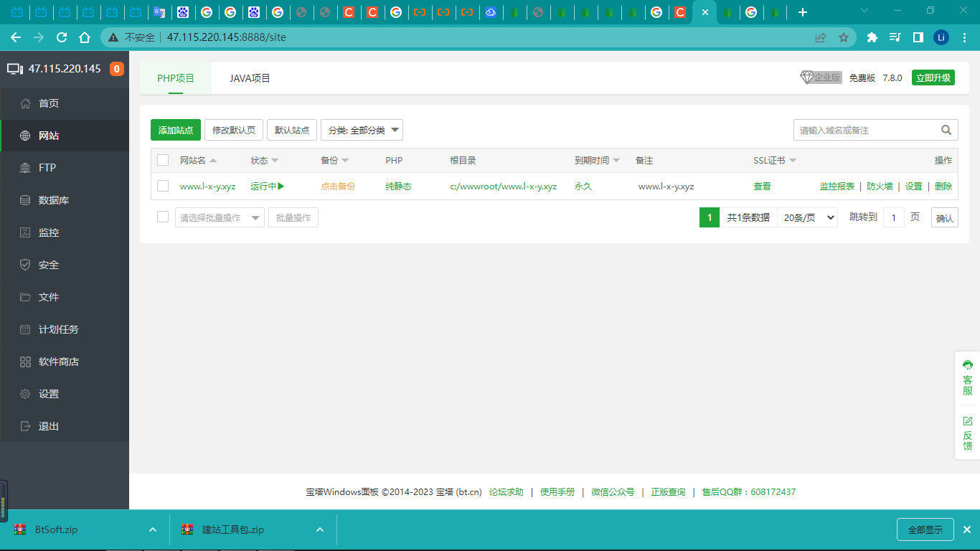The width and height of the screenshot is (980, 551).
Task: Click the 确认 jump button
Action: 945,217
